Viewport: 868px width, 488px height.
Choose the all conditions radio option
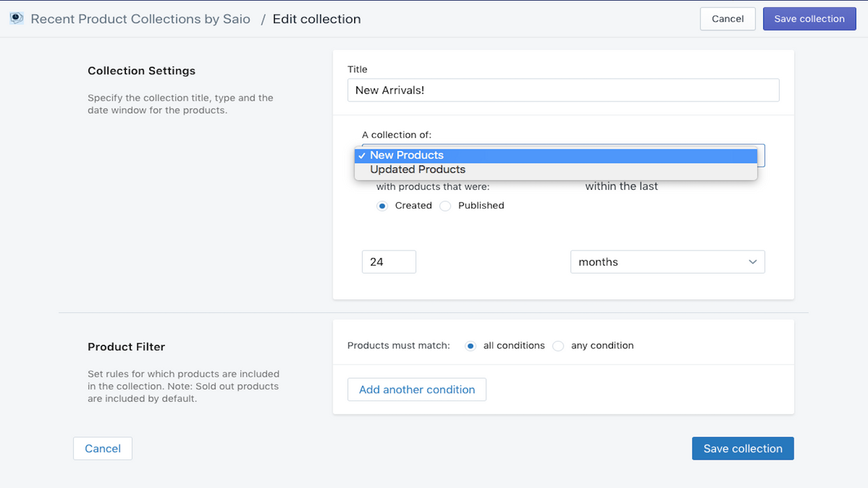click(x=471, y=346)
